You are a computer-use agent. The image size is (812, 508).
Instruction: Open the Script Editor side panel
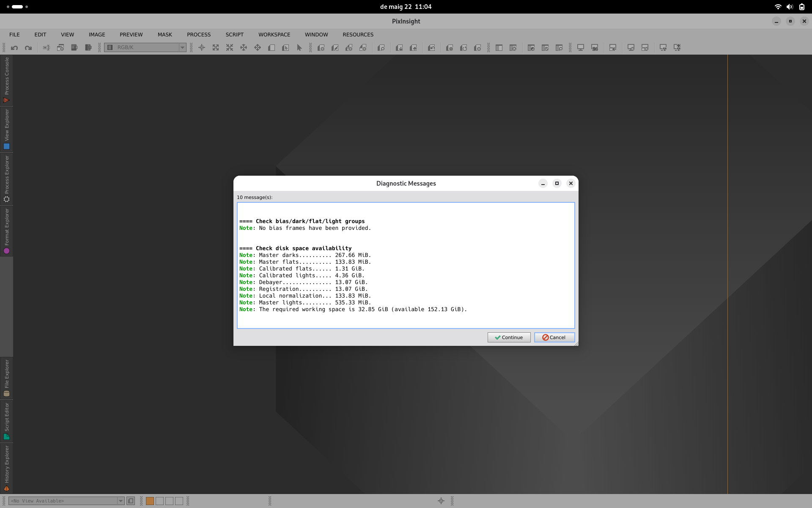point(6,421)
